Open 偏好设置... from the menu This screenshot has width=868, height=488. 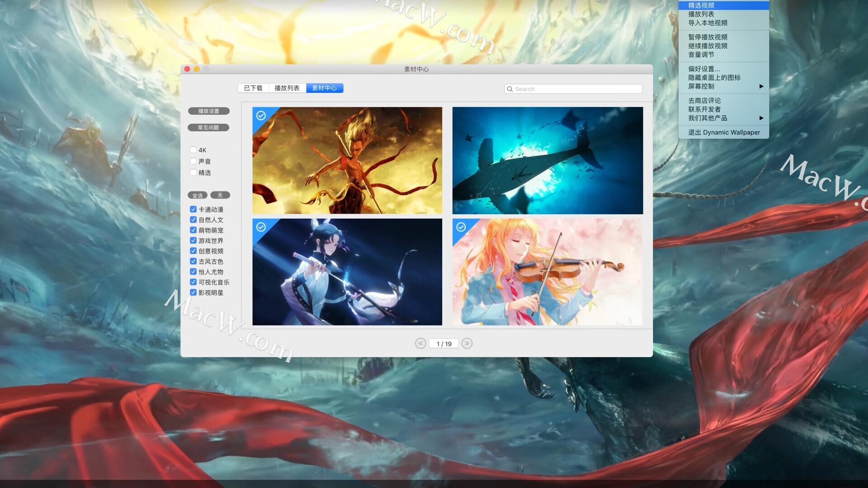723,69
